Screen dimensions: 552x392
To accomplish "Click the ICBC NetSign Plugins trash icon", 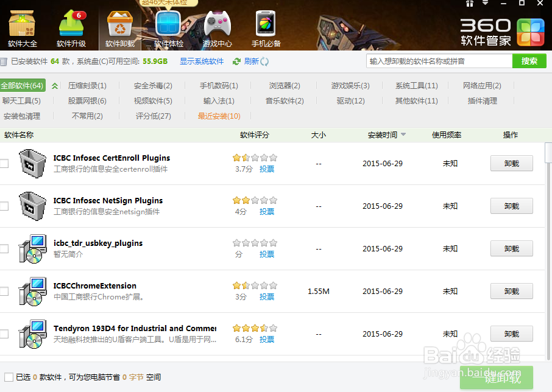I will tap(32, 206).
